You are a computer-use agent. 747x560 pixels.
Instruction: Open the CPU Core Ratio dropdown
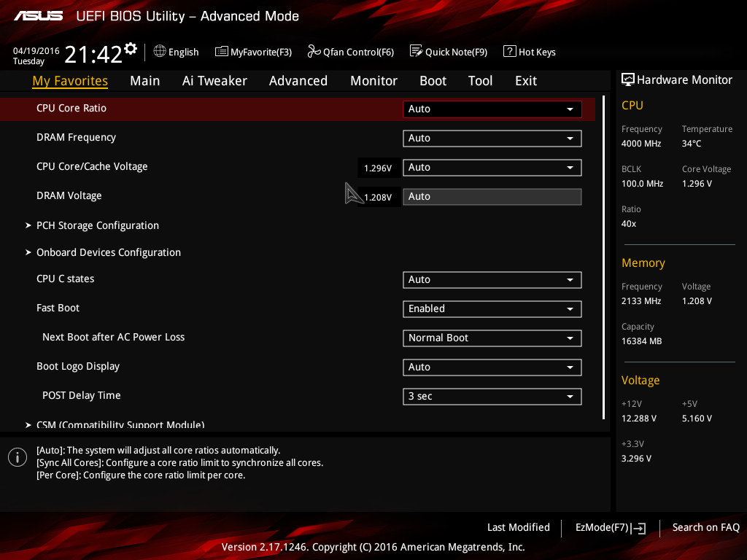click(492, 109)
